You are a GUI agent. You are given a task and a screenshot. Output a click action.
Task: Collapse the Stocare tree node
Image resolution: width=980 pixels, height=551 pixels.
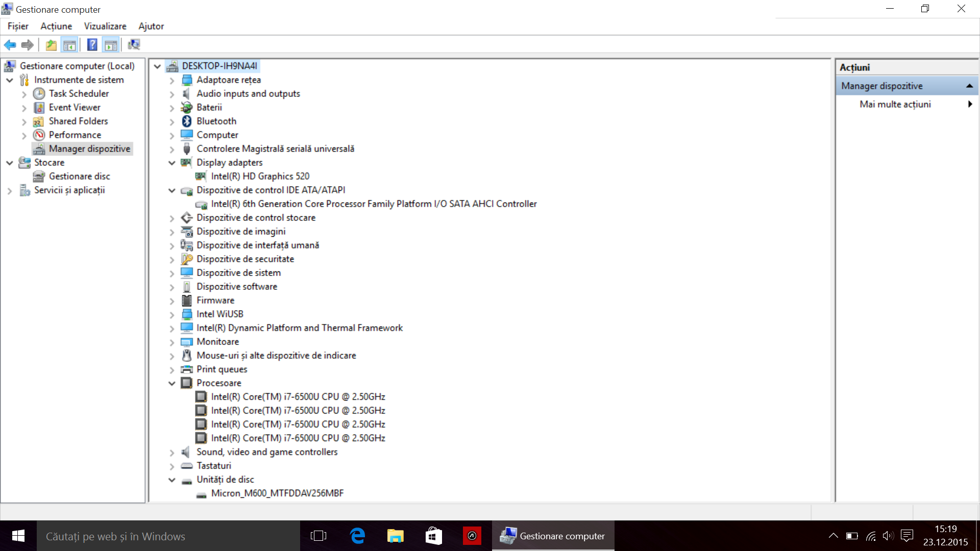point(10,163)
